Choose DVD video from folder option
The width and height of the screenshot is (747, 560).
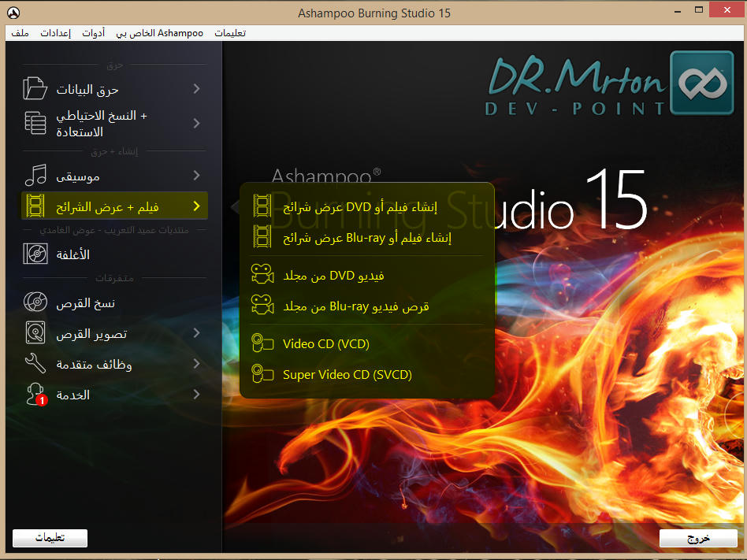(333, 276)
